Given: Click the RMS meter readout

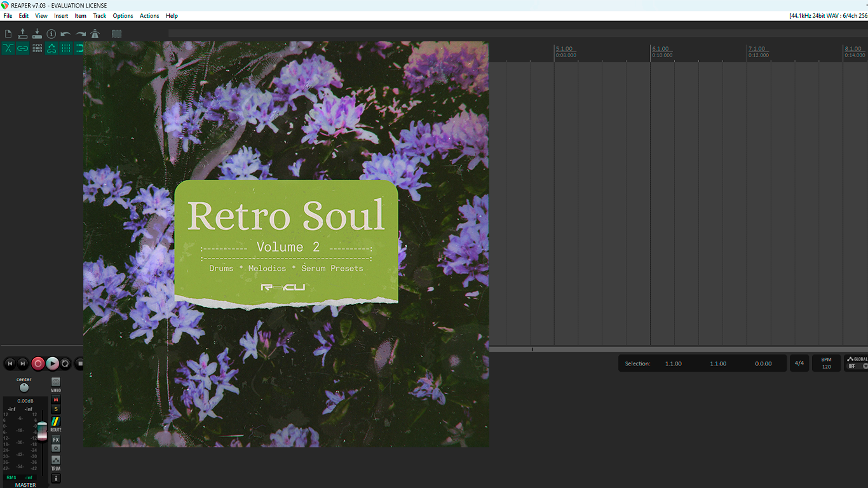Looking at the screenshot, I should click(20, 477).
